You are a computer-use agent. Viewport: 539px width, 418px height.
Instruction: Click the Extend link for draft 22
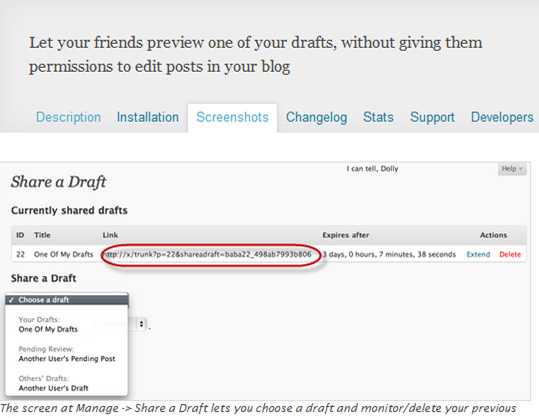(478, 254)
